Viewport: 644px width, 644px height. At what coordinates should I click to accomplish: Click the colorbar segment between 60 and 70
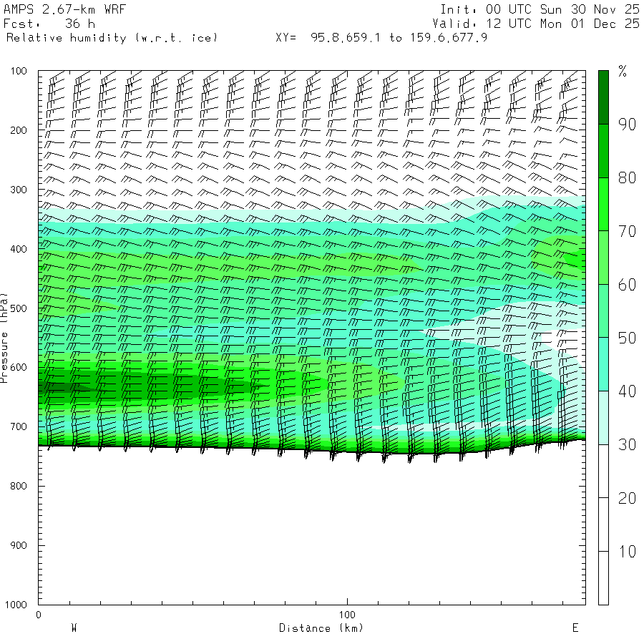point(603,258)
